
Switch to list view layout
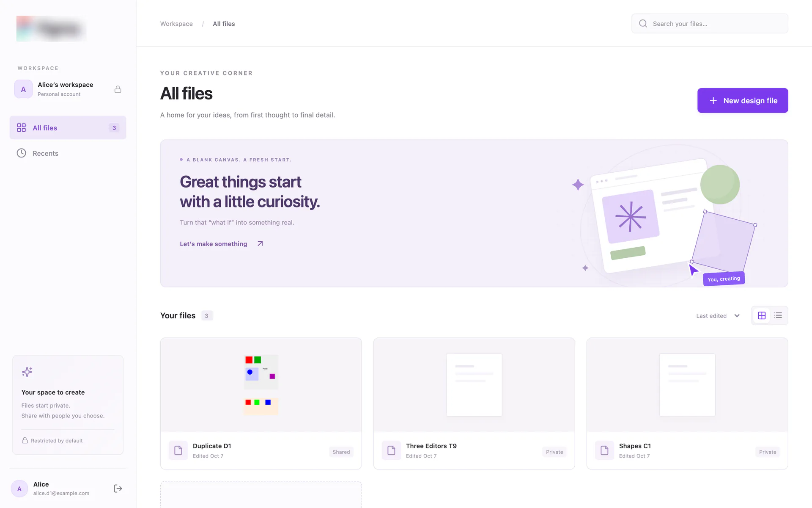point(778,316)
